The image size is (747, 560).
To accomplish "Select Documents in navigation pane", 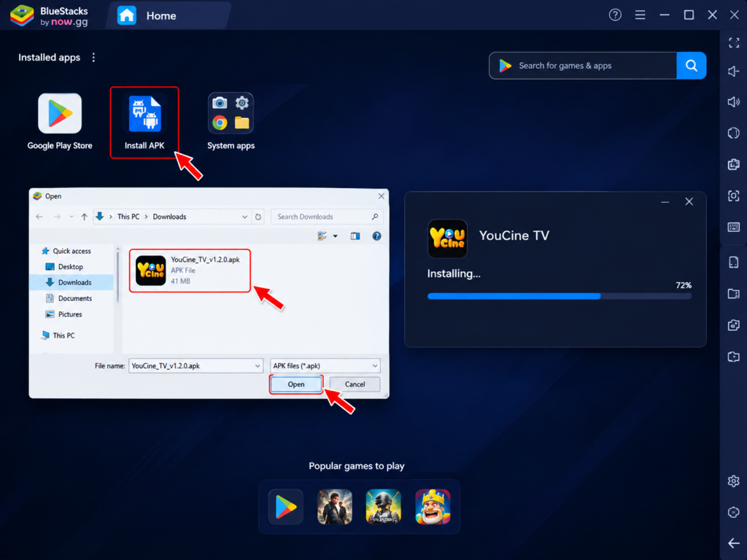I will (69, 298).
